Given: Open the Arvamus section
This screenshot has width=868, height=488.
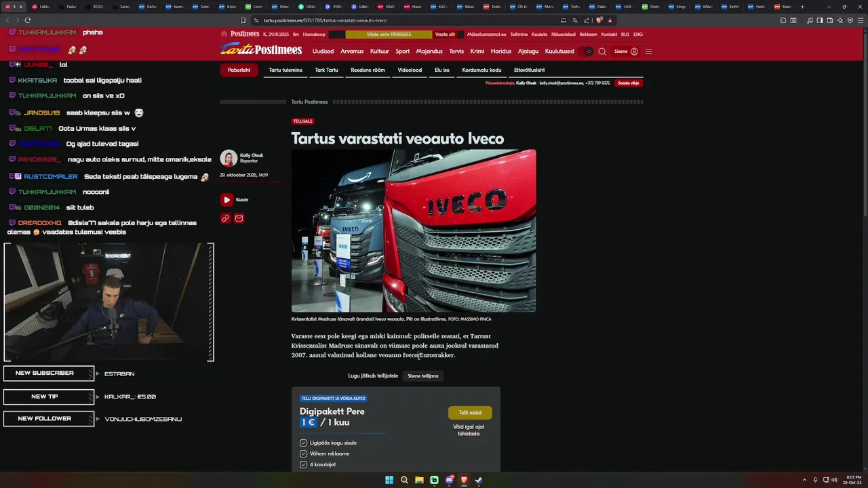Looking at the screenshot, I should click(352, 52).
